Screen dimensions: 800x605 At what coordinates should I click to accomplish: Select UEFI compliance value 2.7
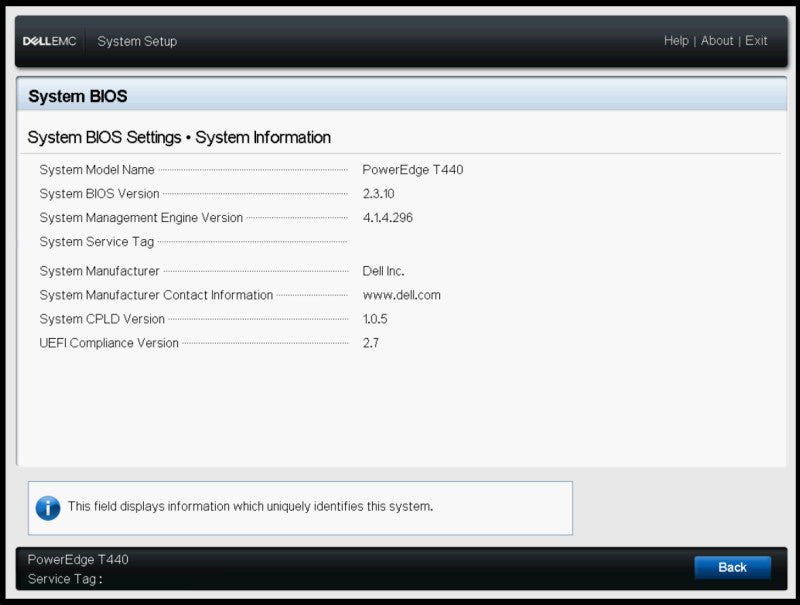click(x=371, y=343)
